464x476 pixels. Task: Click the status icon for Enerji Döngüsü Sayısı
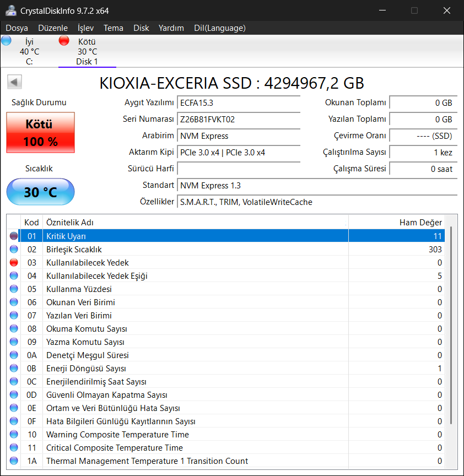coord(14,368)
